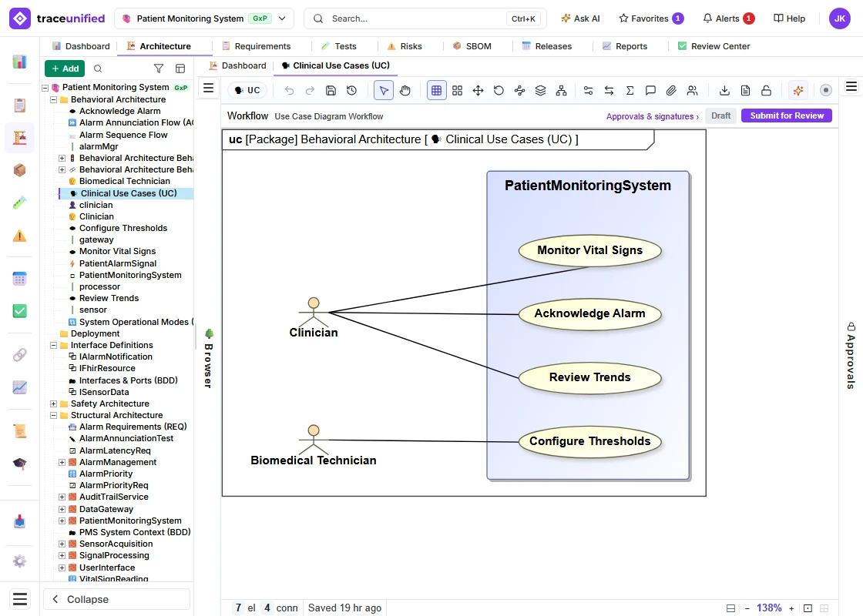Select the hand pan tool

(x=405, y=91)
